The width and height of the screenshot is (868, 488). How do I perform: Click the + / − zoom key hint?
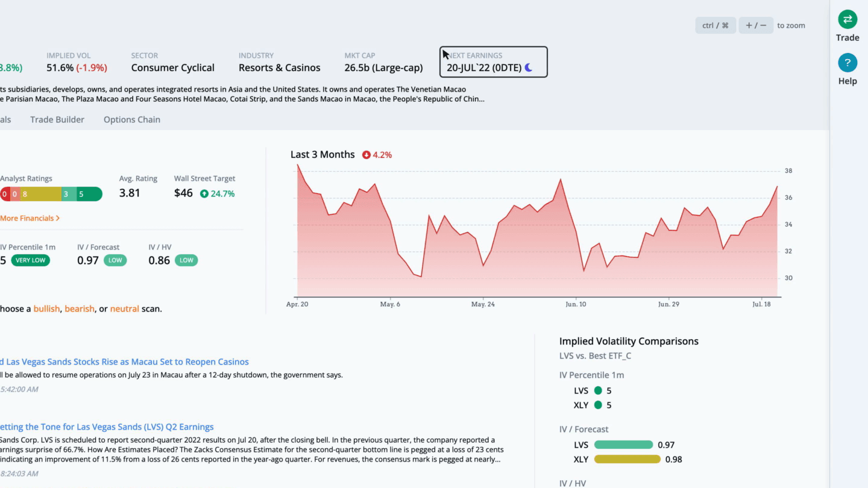[x=756, y=25]
